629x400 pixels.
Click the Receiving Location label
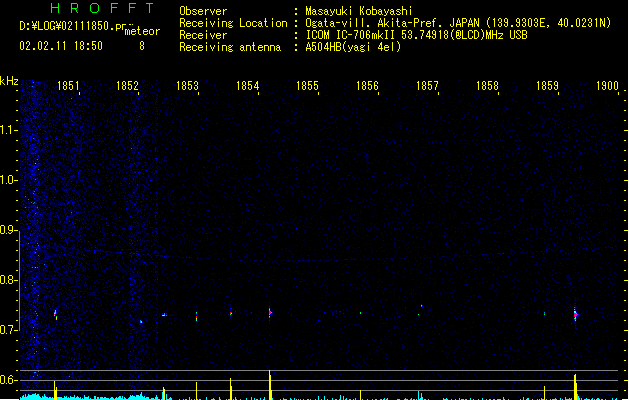click(233, 23)
